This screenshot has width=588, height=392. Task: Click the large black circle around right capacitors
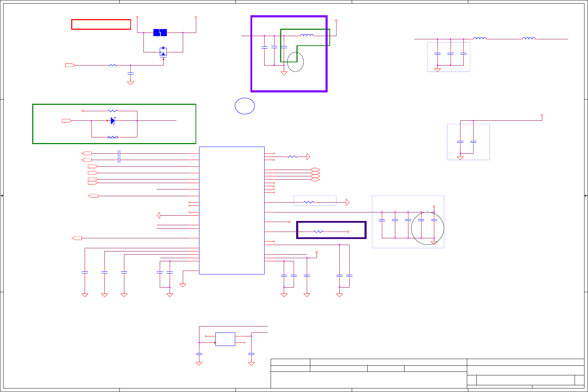tap(428, 228)
